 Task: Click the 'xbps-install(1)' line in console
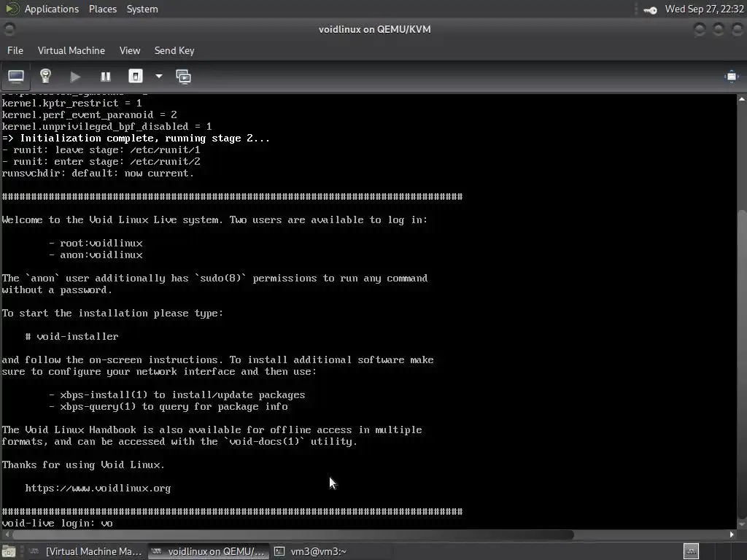pyautogui.click(x=177, y=394)
